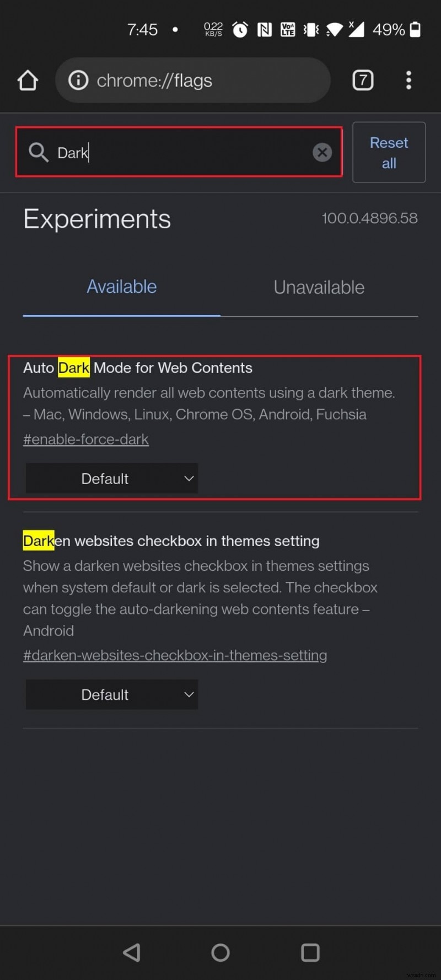The image size is (441, 980).
Task: Open Chrome's three-dot overflow menu
Action: (x=408, y=80)
